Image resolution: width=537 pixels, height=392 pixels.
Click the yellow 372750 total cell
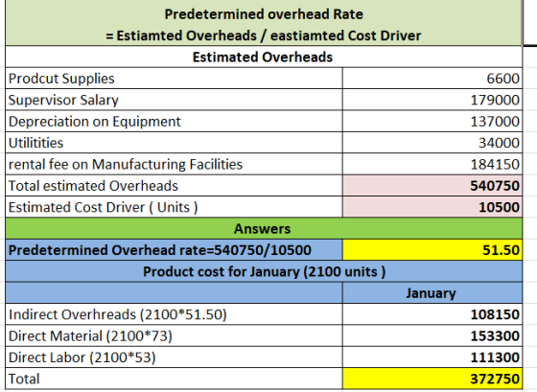[x=432, y=379]
